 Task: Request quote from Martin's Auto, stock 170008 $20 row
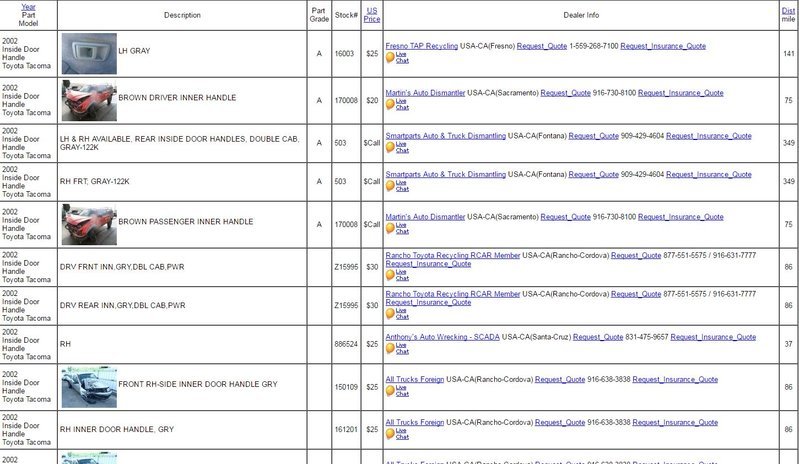[565, 93]
